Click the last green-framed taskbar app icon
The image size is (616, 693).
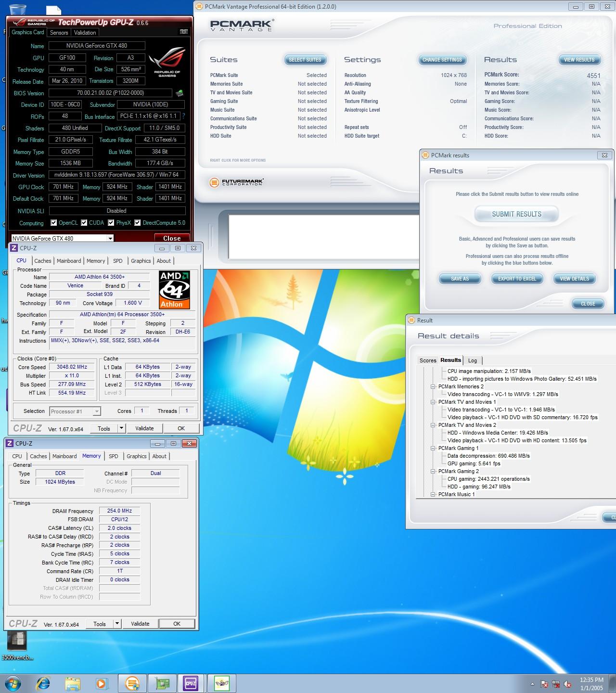coord(222,683)
